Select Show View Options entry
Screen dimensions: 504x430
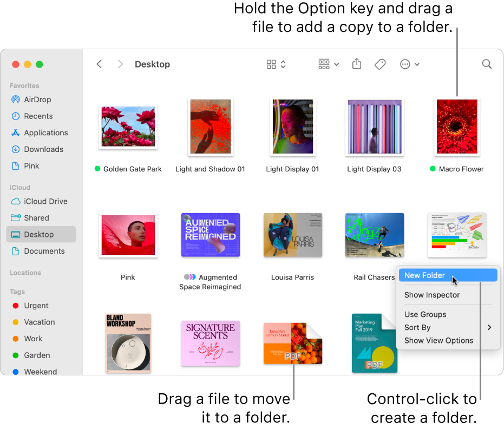[438, 340]
